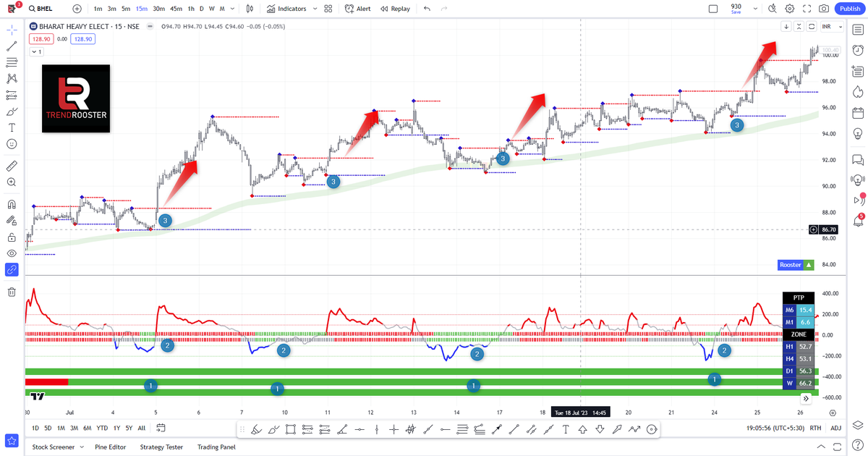Toggle magnet mode
This screenshot has width=868, height=456.
point(12,204)
